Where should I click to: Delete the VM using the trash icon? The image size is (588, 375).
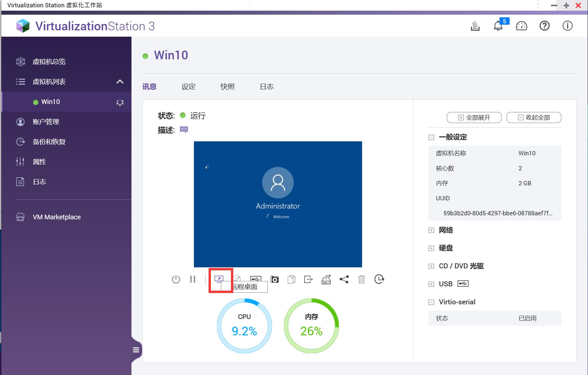(361, 279)
